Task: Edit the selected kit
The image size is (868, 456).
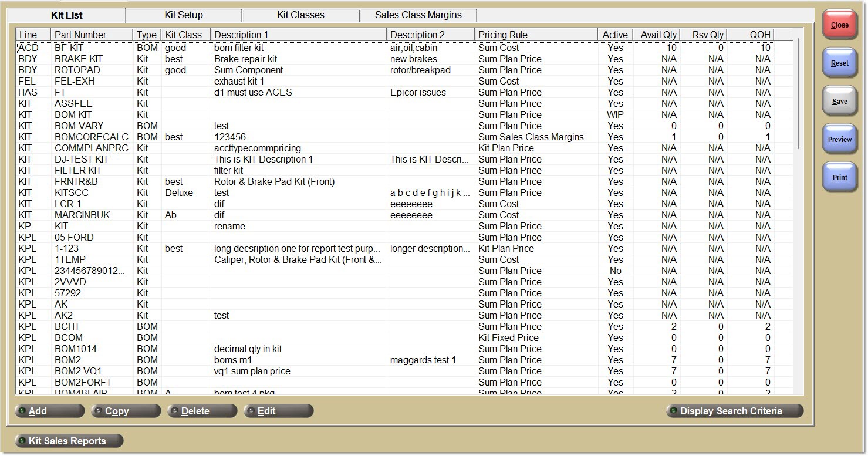Action: point(278,411)
